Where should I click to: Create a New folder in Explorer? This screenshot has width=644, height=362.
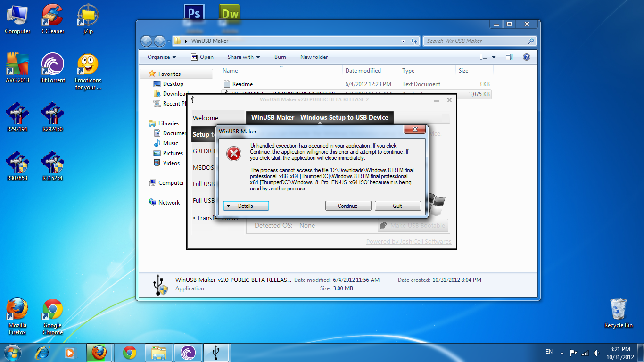point(314,57)
